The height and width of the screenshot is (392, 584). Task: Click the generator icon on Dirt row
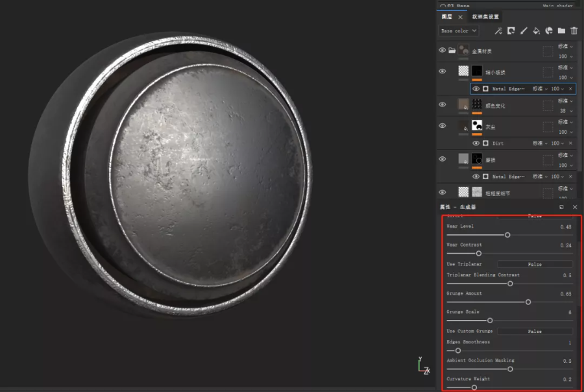(485, 143)
